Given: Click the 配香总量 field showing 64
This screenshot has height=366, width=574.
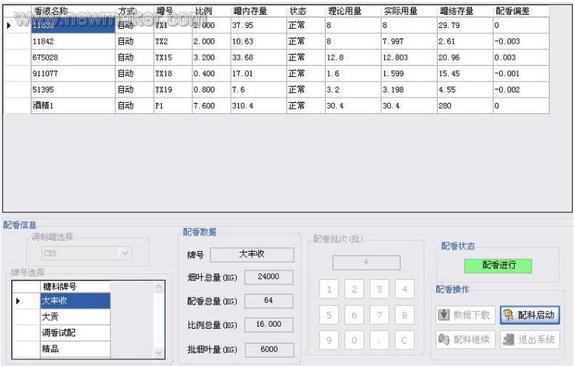Looking at the screenshot, I should tap(269, 301).
